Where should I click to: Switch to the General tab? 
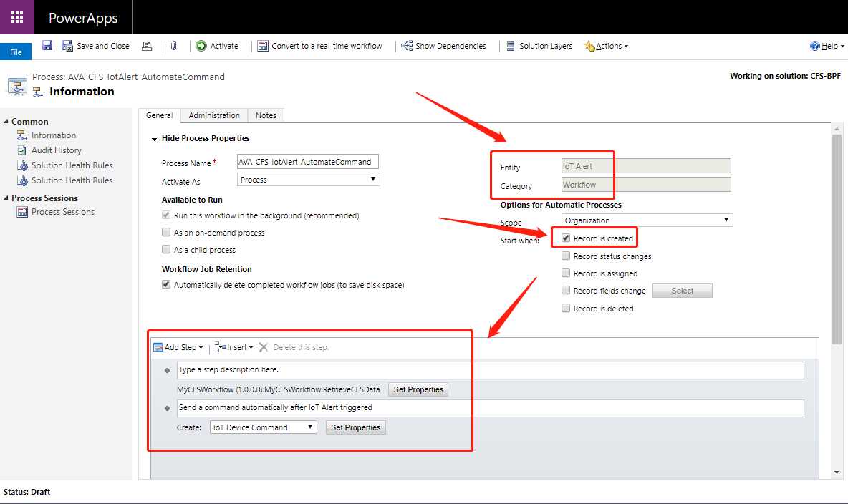click(x=159, y=115)
